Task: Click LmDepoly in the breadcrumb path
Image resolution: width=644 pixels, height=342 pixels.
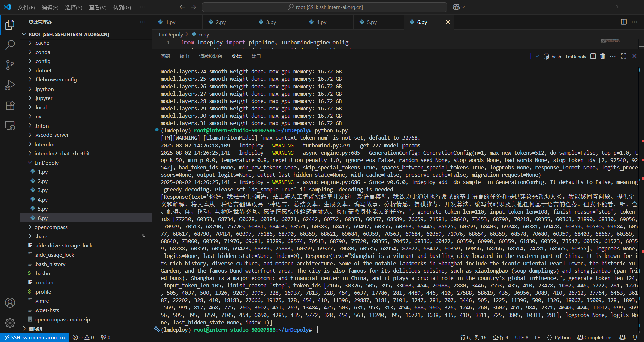Action: point(171,34)
